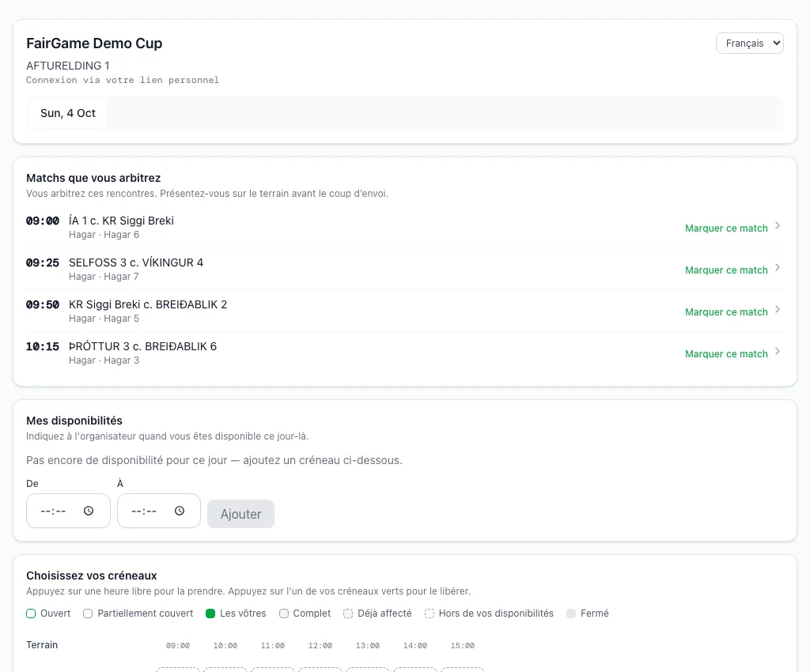Click the ÞRÓTTUR 3 c. BREIÐABLIK 6 match title
Screen dimensions: 810x672
142,346
